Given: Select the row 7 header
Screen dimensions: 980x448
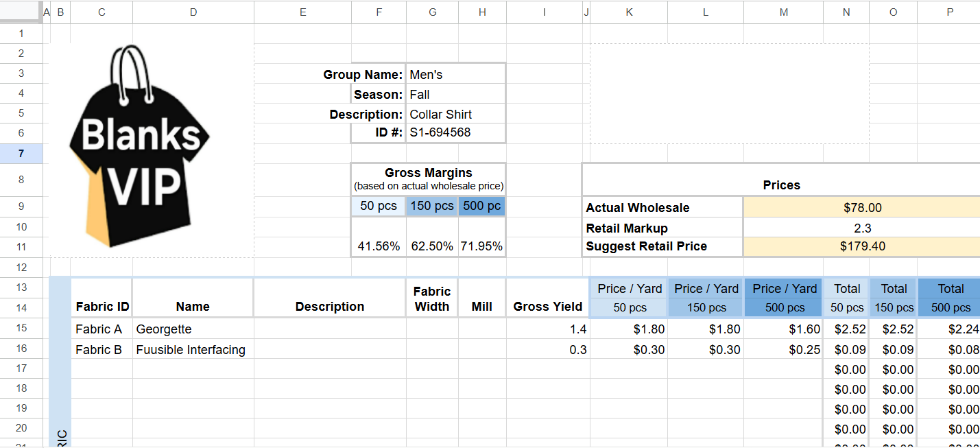Looking at the screenshot, I should pos(21,153).
